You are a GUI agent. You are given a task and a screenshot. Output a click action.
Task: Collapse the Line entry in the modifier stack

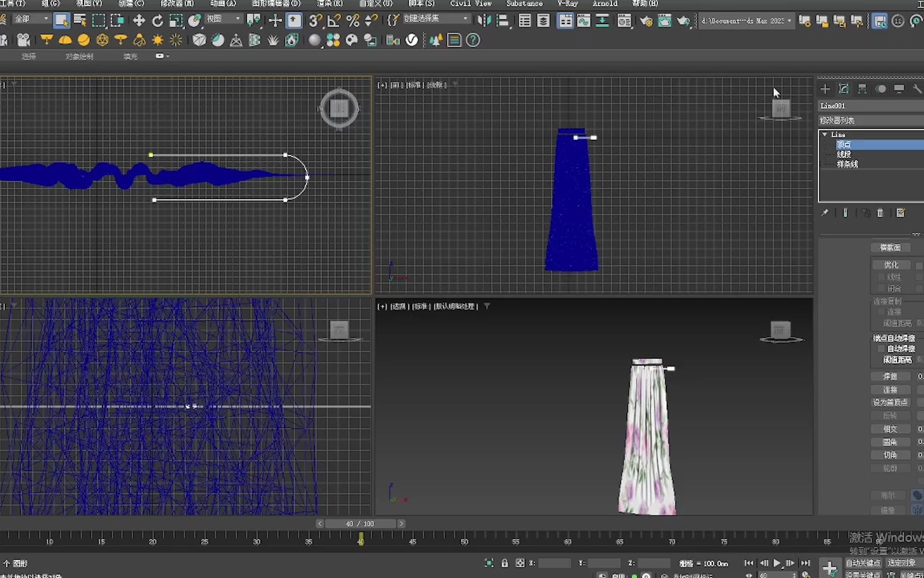825,134
